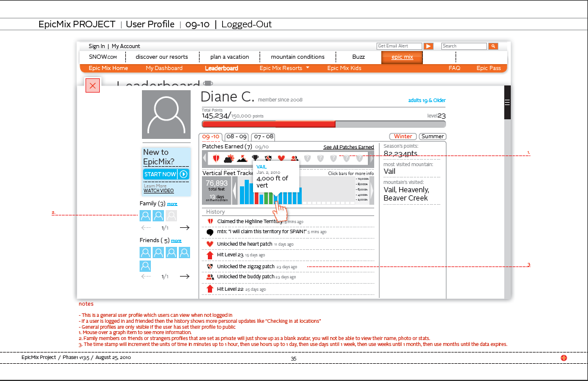Image resolution: width=588 pixels, height=381 pixels.
Task: Click the total points progress bar
Action: [x=324, y=124]
